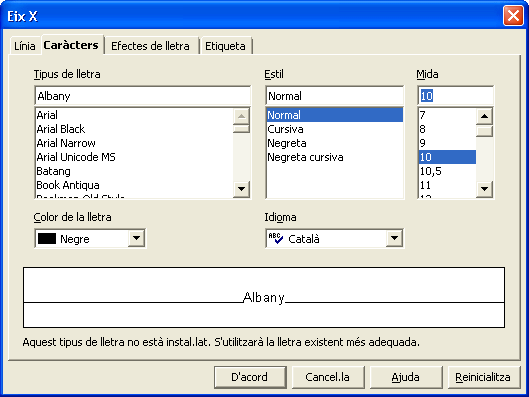Image resolution: width=529 pixels, height=397 pixels.
Task: Choose Arial in the font list
Action: pos(134,115)
